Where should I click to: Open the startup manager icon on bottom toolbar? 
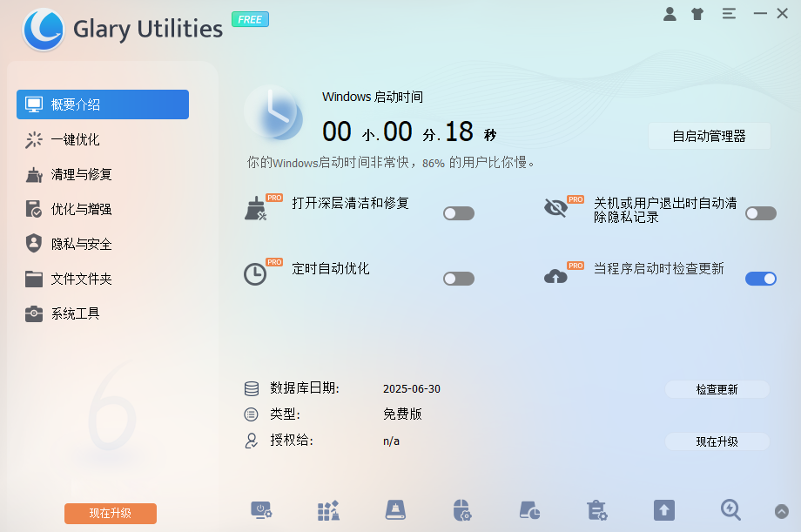pyautogui.click(x=261, y=511)
